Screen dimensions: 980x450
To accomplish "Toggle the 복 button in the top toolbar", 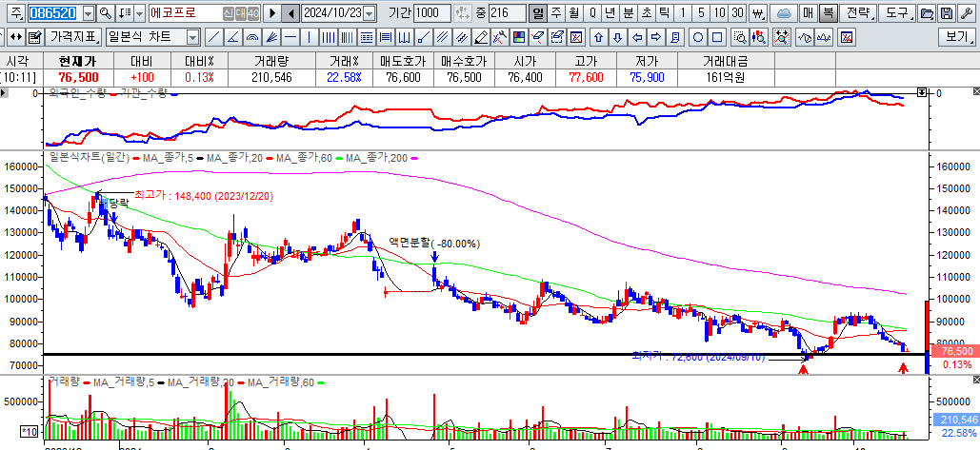I will tap(829, 13).
